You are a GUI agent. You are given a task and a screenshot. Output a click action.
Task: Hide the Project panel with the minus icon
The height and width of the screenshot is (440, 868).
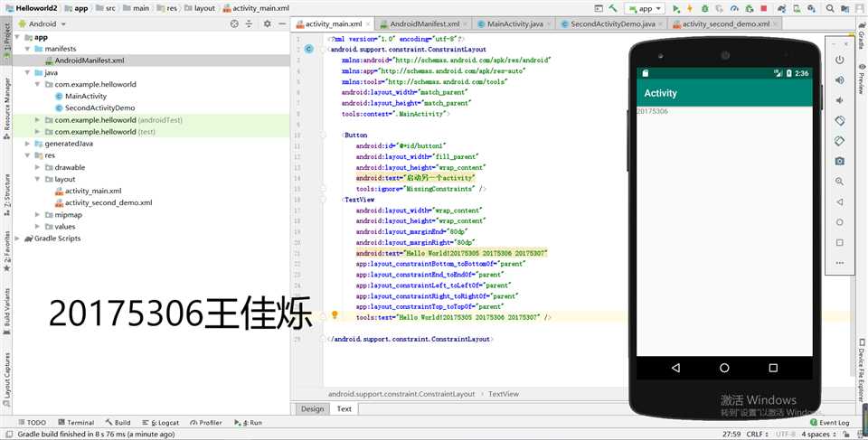(x=282, y=23)
